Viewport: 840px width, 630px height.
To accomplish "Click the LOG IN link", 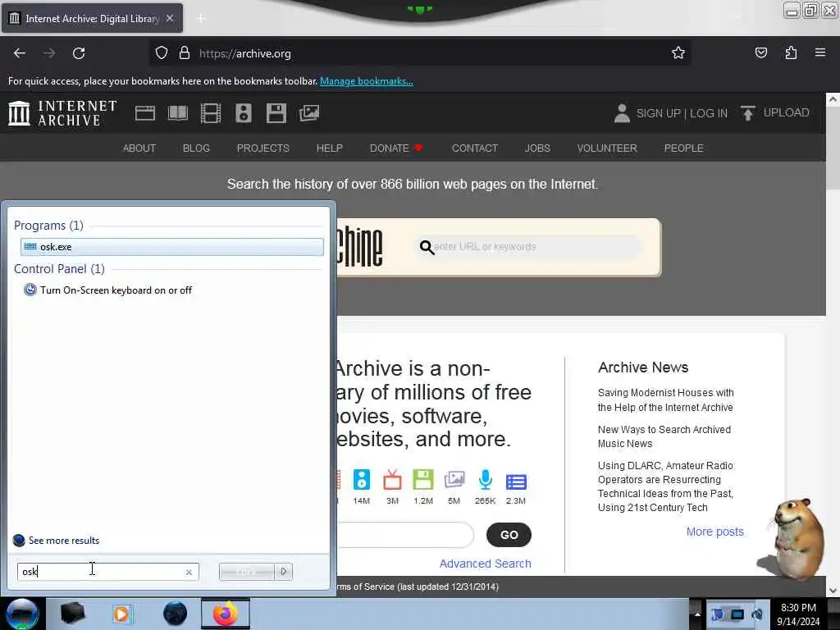I will coord(709,113).
